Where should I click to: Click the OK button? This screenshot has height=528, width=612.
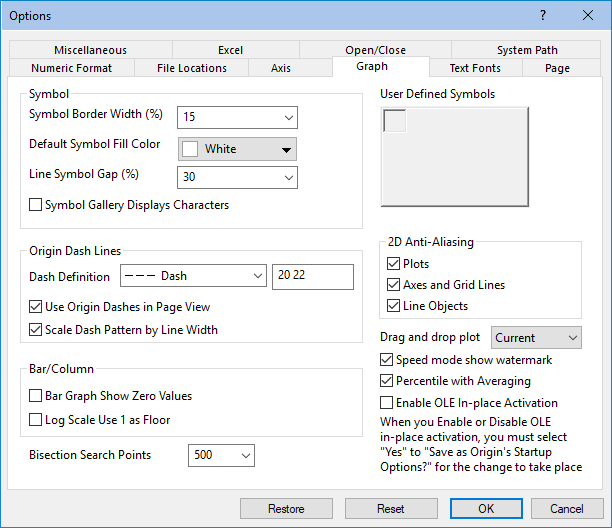tap(485, 509)
